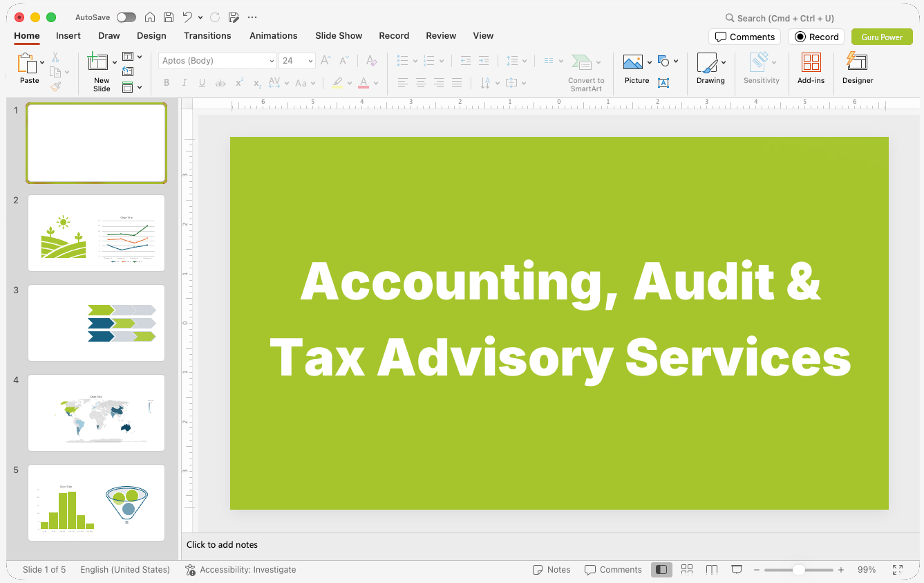Open the Slide Show tab
Screen dimensions: 924x583
tap(339, 36)
